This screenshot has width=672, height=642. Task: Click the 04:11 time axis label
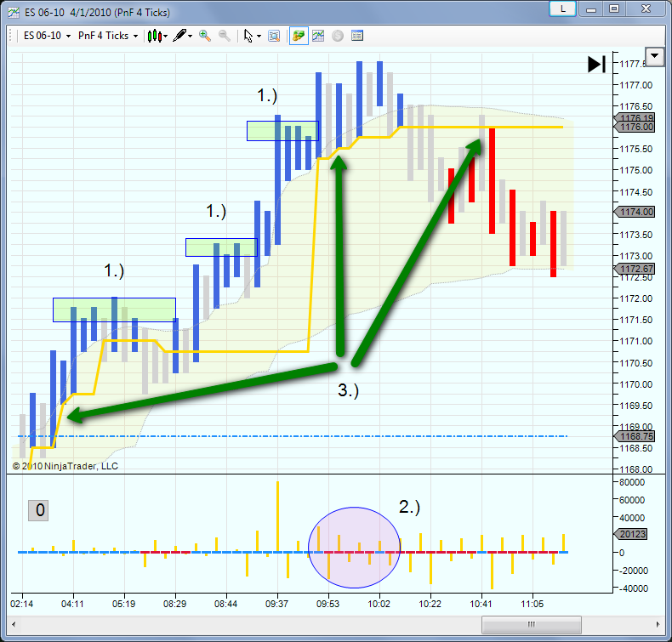point(72,604)
